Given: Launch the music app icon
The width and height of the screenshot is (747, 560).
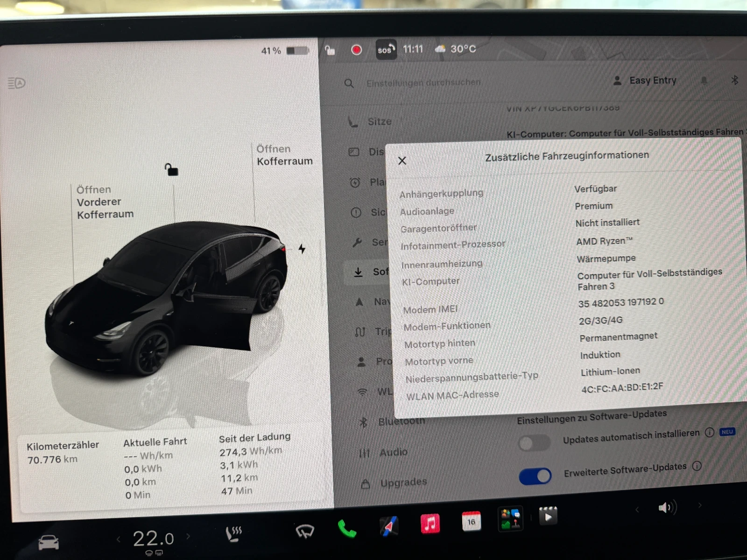Looking at the screenshot, I should point(430,523).
